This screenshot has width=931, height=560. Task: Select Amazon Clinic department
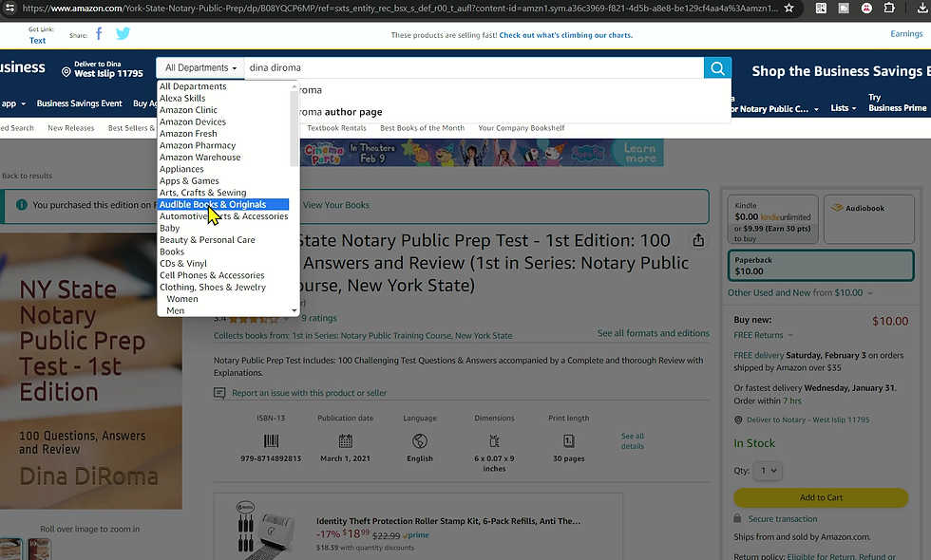(188, 110)
